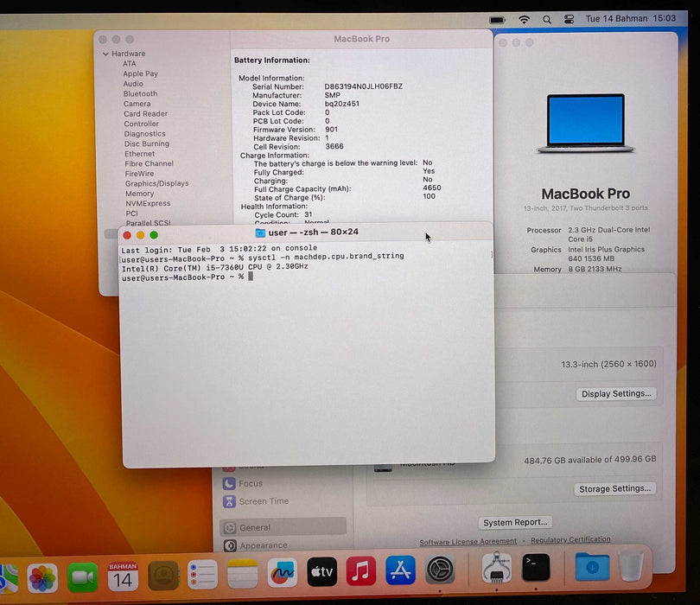Select NVMExpress in the hardware list

point(148,203)
